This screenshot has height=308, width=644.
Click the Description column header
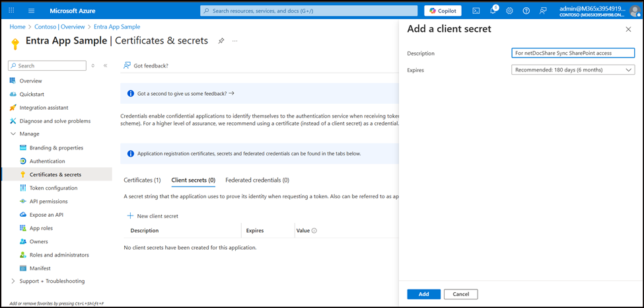(x=145, y=231)
